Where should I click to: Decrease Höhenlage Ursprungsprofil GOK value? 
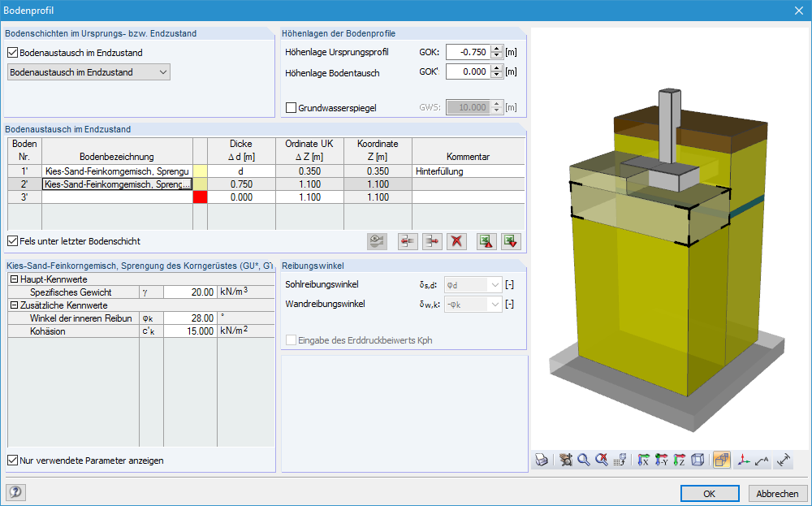[x=497, y=55]
